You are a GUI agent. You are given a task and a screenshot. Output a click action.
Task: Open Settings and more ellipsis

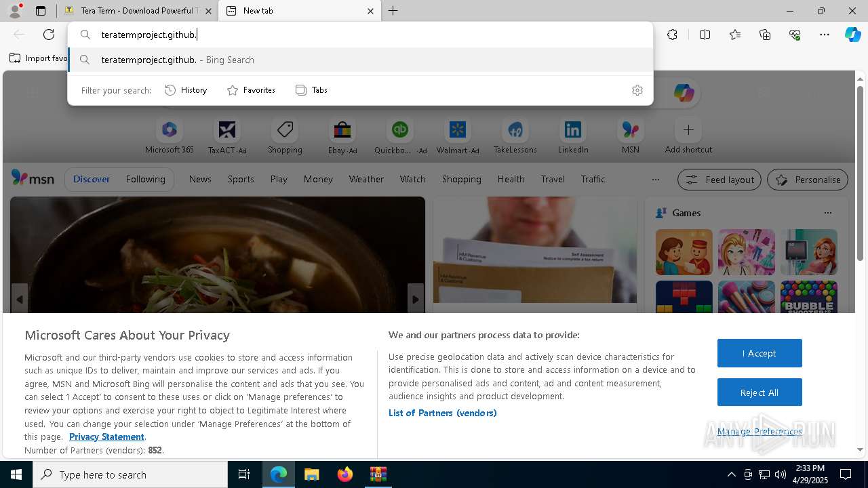[x=825, y=35]
